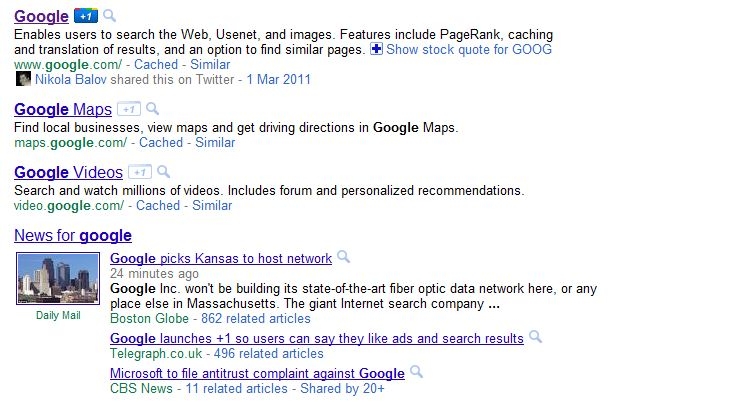Open the preview magnifier beside Google Videos
Viewport: 746px width, 402px height.
pyautogui.click(x=163, y=172)
